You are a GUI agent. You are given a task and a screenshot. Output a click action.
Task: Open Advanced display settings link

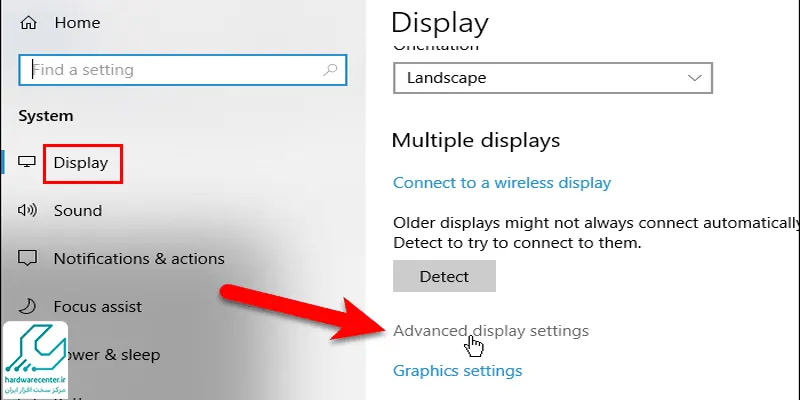491,331
